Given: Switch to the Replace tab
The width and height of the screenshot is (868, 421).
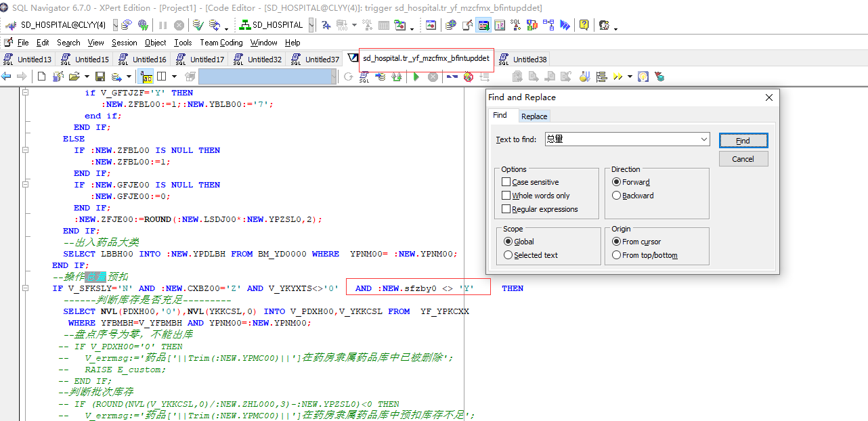Looking at the screenshot, I should 534,116.
